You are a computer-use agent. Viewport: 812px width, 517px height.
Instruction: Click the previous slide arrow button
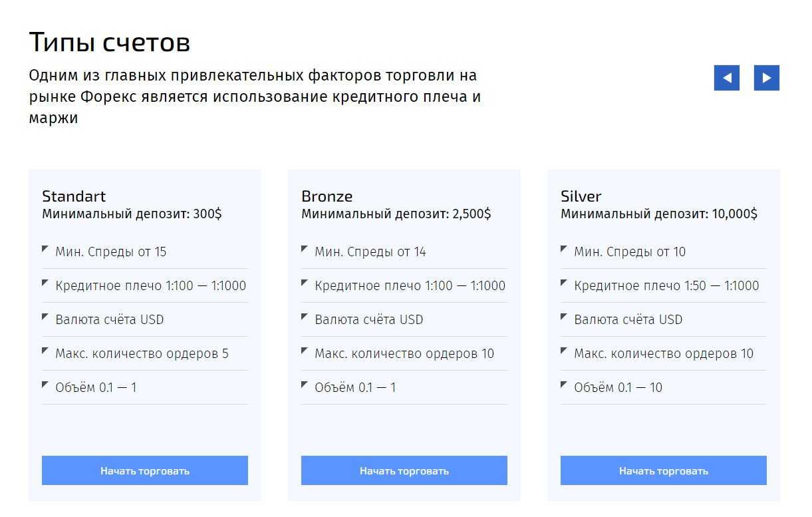pos(726,78)
